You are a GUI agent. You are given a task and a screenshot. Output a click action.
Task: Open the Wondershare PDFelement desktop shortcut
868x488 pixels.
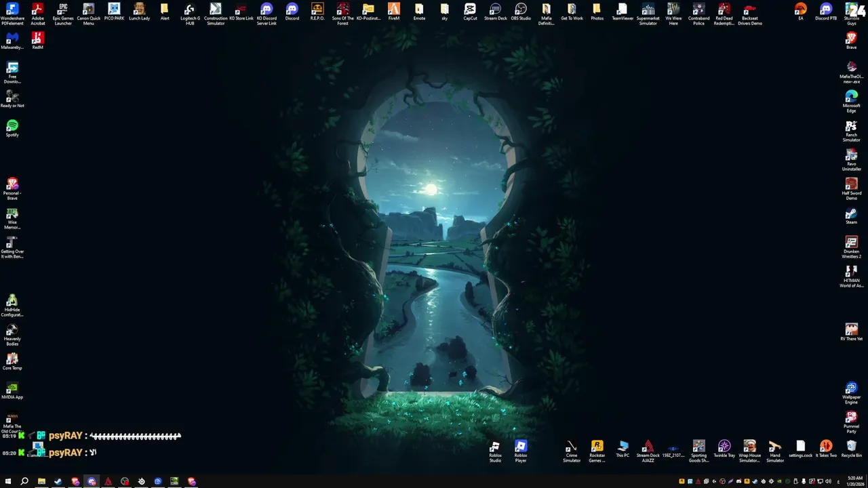pos(12,14)
